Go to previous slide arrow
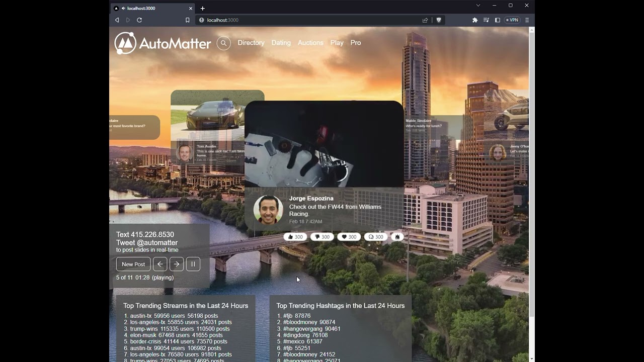The image size is (644, 362). coord(160,264)
